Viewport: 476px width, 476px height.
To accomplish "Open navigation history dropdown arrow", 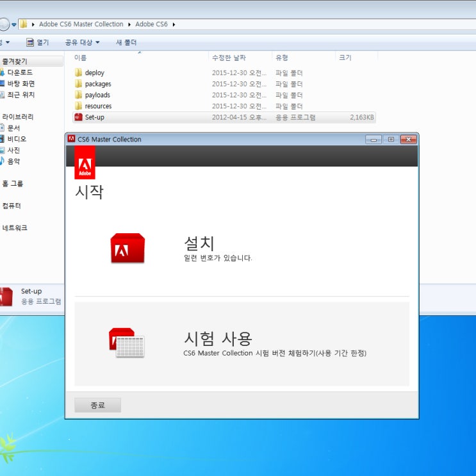I will click(14, 24).
